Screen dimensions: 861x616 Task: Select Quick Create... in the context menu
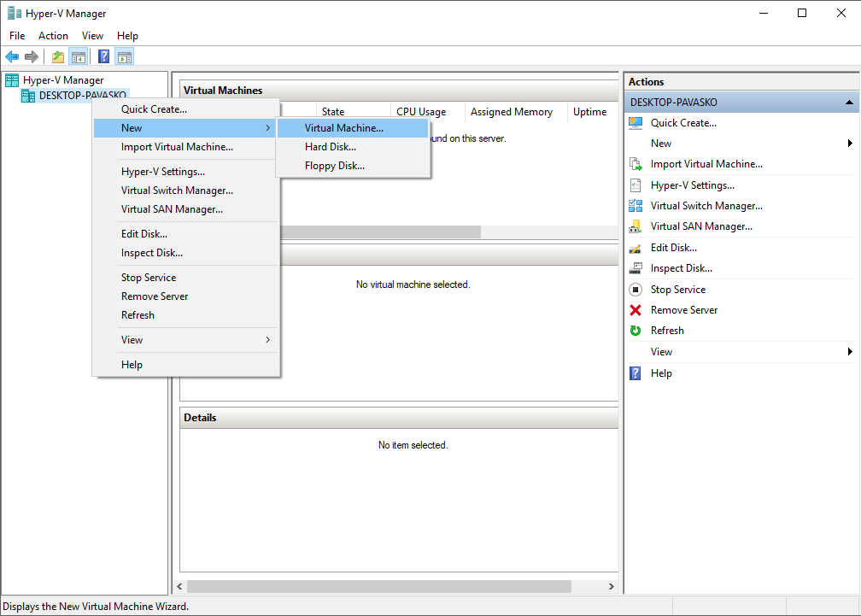pos(187,109)
